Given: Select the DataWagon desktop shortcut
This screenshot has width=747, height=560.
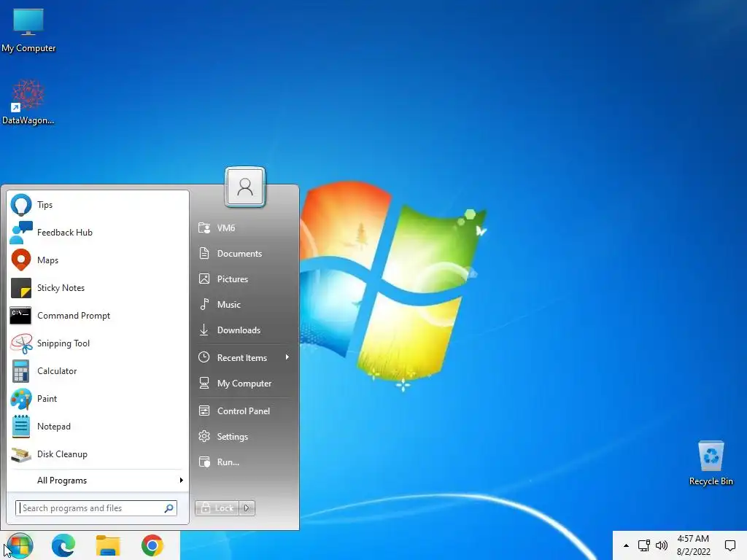Looking at the screenshot, I should [x=28, y=102].
